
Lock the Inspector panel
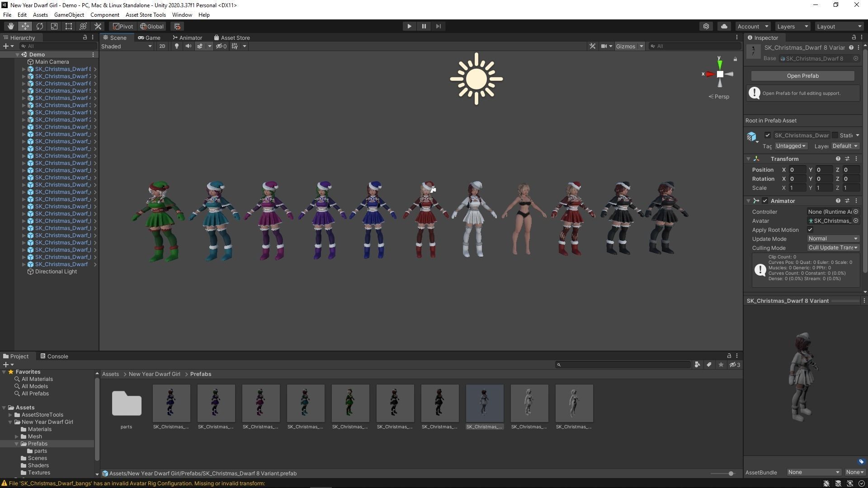coord(854,38)
